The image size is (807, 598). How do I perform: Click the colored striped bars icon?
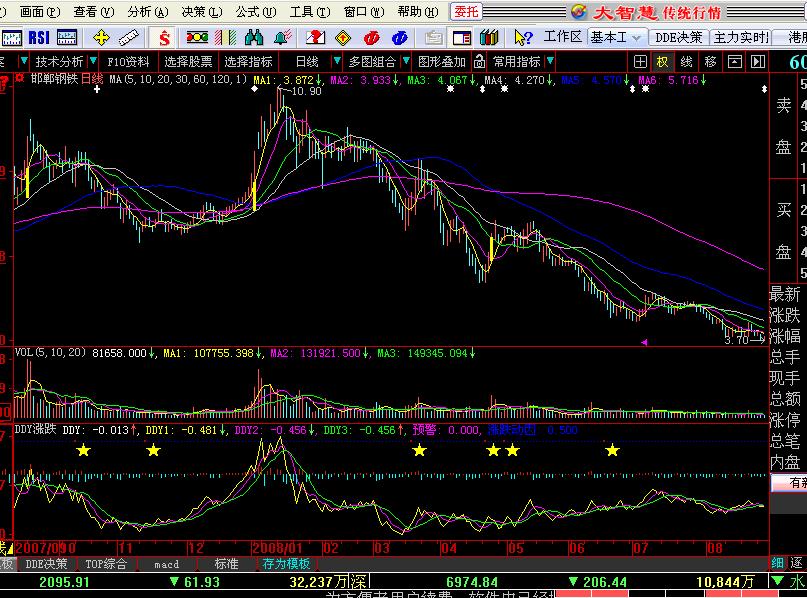click(x=225, y=38)
